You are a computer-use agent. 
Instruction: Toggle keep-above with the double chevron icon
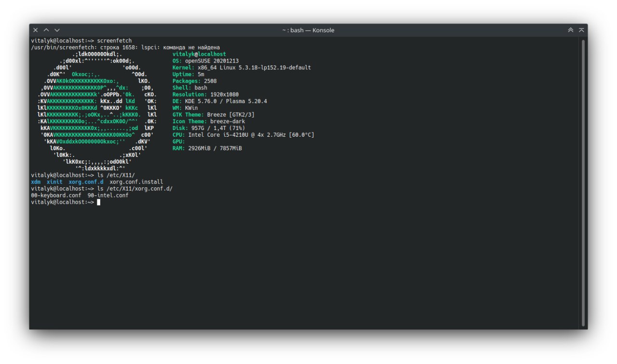click(x=571, y=30)
